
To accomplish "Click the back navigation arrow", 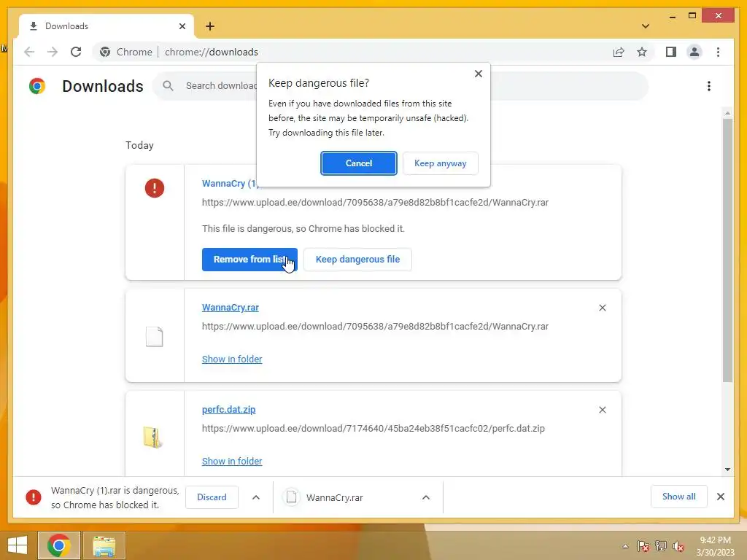I will click(x=29, y=52).
